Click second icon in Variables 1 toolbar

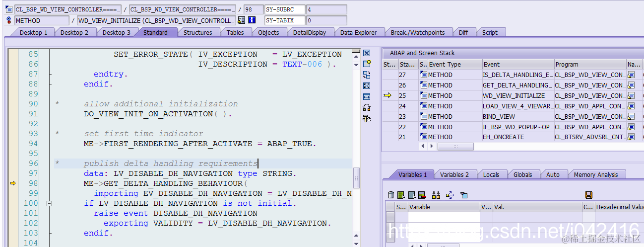click(x=401, y=195)
